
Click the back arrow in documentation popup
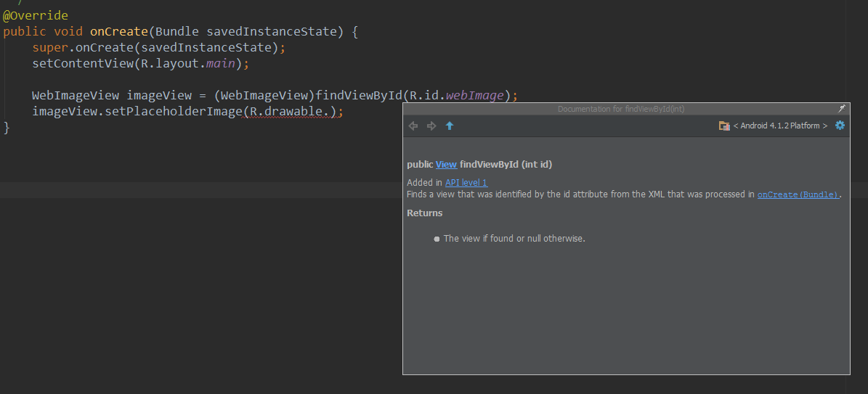[x=413, y=126]
